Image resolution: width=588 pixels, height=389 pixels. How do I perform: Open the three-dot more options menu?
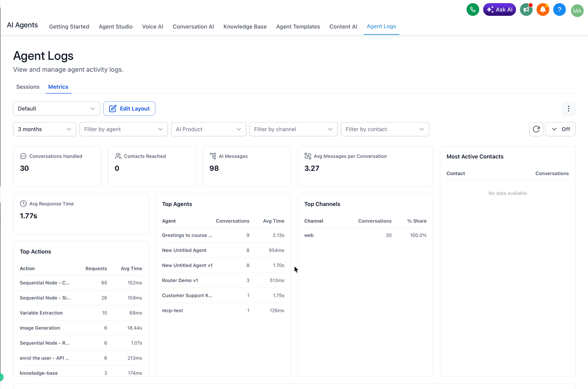pos(569,109)
